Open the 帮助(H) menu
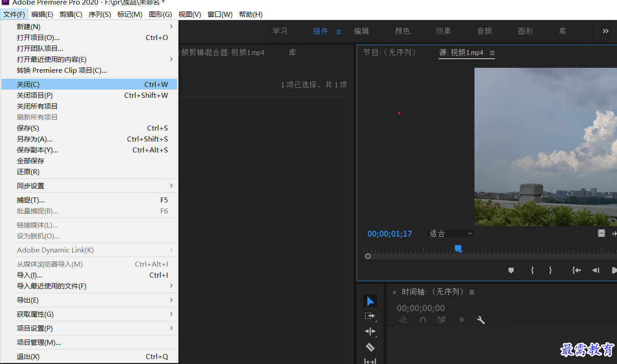The height and width of the screenshot is (364, 617). click(x=251, y=14)
